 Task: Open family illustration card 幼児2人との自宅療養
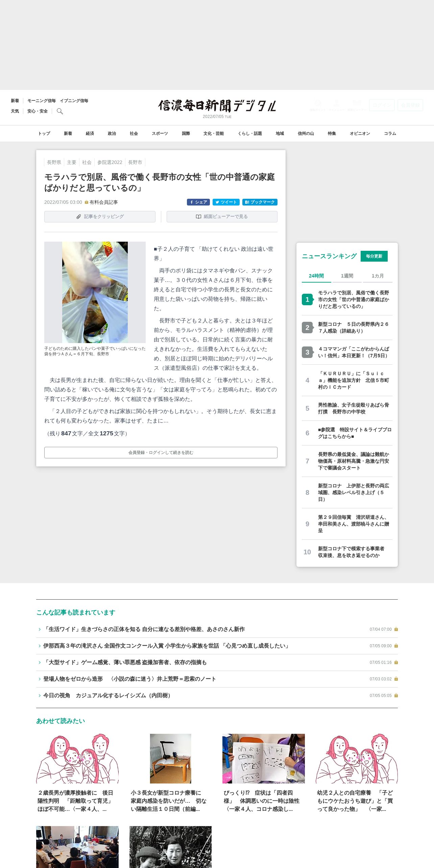(357, 773)
